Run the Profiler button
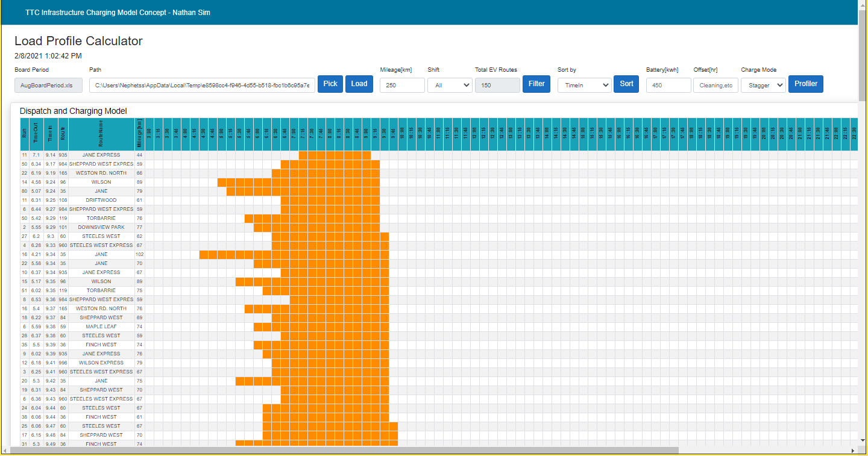This screenshot has height=456, width=868. 805,84
